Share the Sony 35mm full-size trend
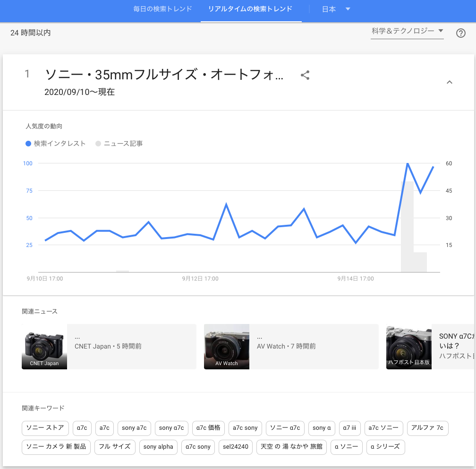Viewport: 476px width, 469px height. pos(305,75)
